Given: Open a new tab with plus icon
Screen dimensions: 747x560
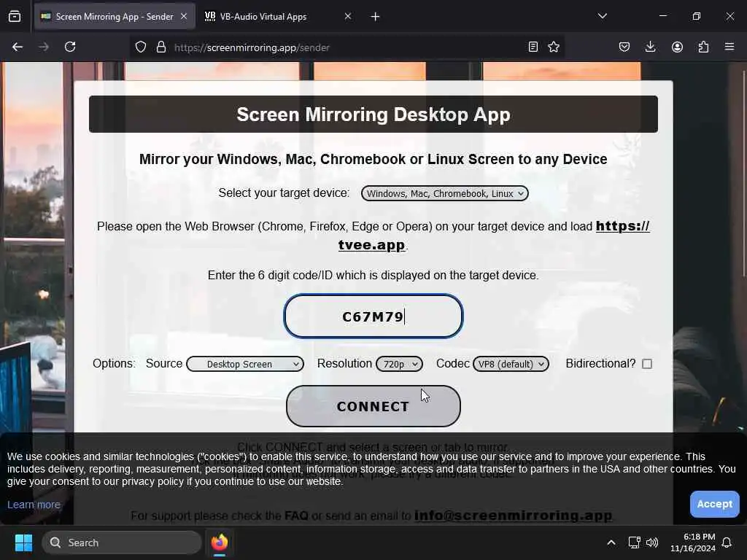Looking at the screenshot, I should click(376, 17).
